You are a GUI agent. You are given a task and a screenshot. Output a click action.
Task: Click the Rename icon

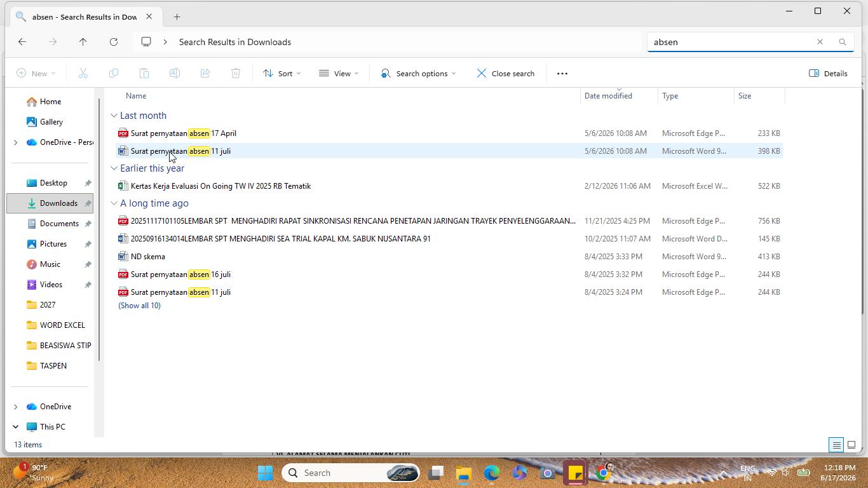tap(174, 73)
